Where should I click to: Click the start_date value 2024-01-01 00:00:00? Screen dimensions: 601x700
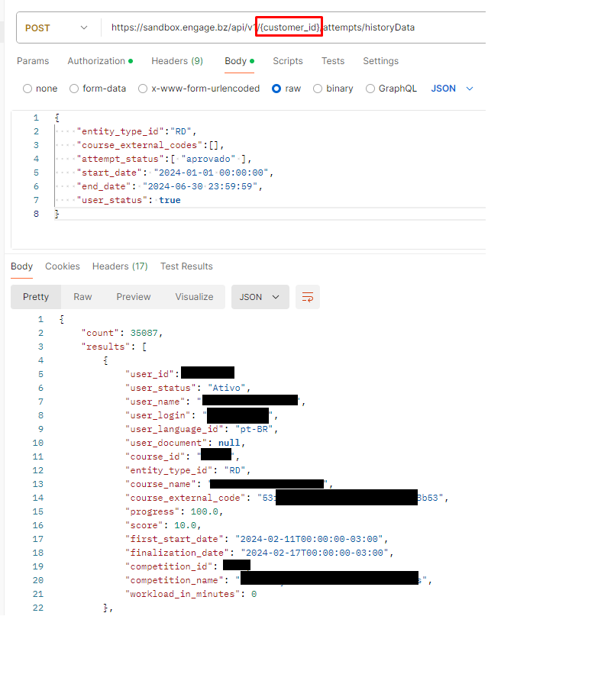point(212,173)
